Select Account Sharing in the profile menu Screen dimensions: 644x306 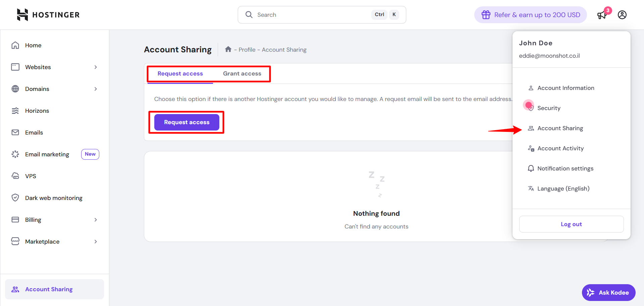coord(560,128)
